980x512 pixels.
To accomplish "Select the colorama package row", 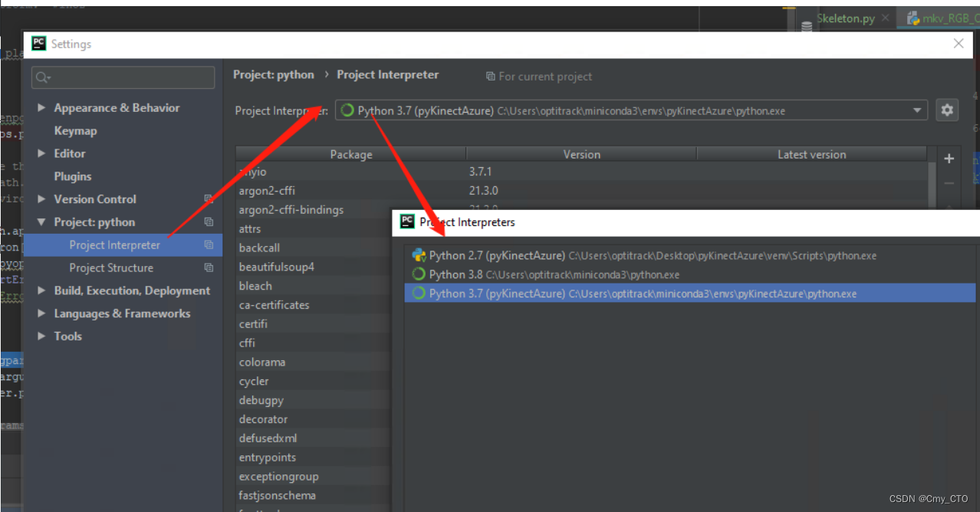I will pos(314,362).
